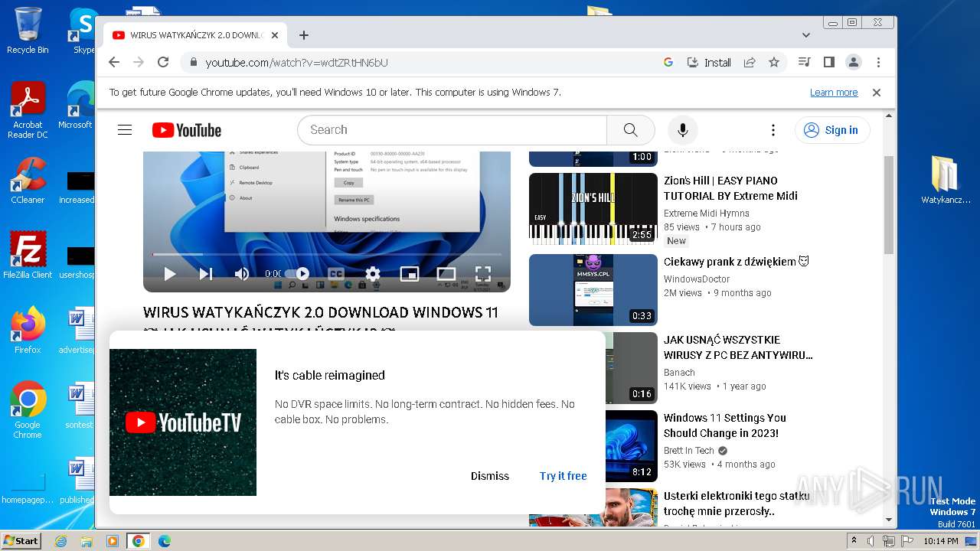
Task: Switch to miniplayer mode
Action: click(410, 274)
